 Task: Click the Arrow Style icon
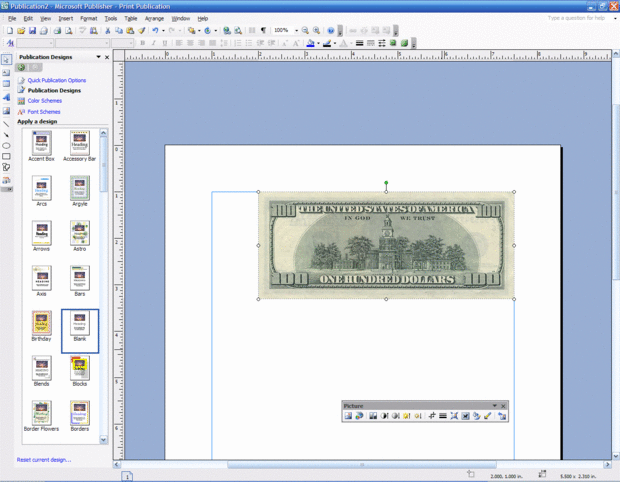[x=382, y=43]
